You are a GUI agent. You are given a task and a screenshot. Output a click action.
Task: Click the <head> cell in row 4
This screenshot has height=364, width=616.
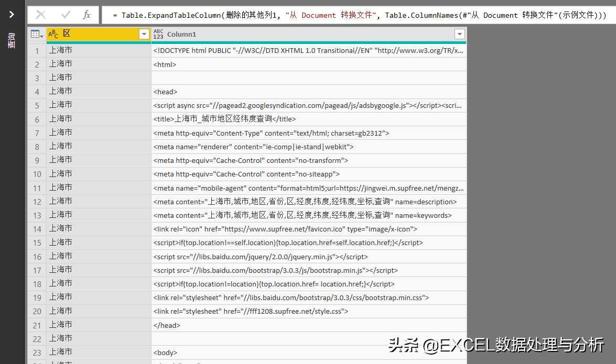309,92
